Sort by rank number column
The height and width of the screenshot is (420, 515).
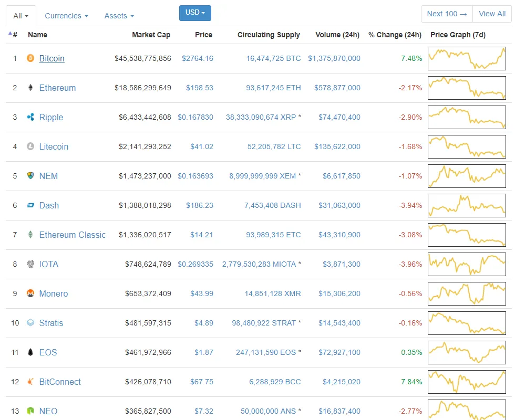[13, 35]
